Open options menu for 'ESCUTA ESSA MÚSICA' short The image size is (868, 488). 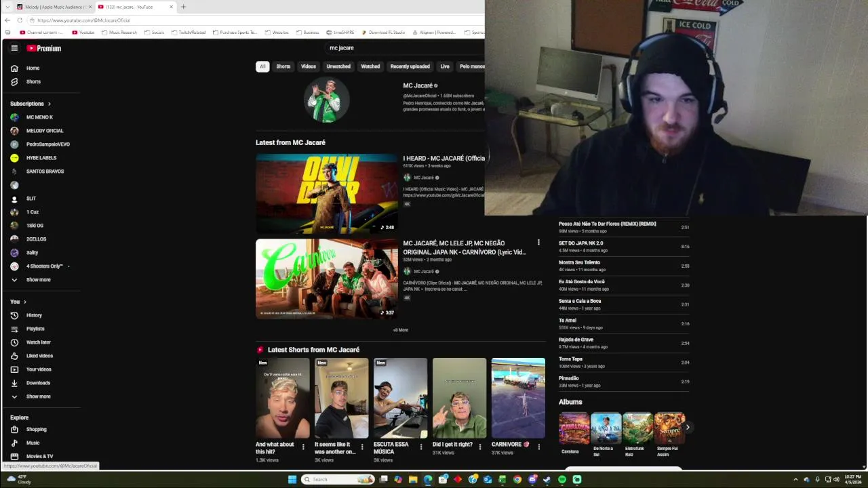pyautogui.click(x=421, y=447)
